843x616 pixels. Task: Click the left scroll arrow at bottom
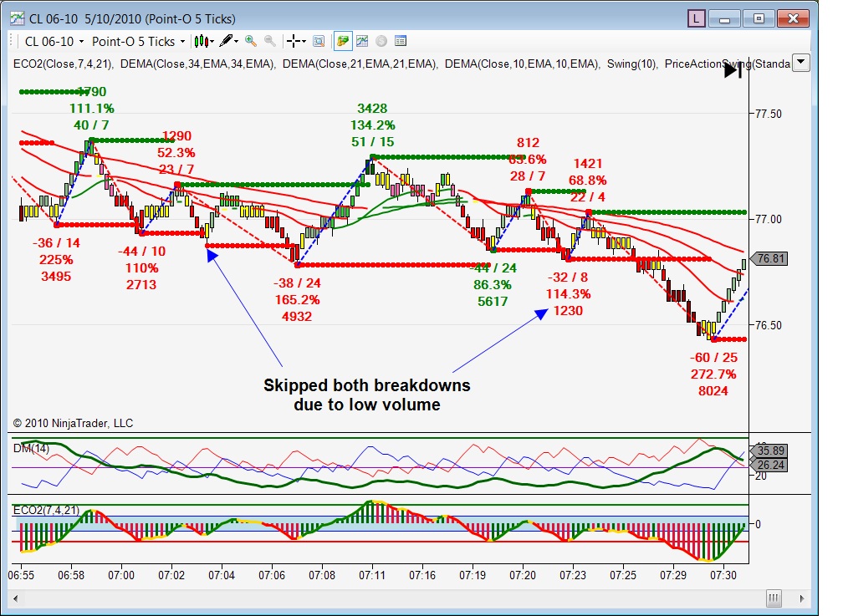16,598
